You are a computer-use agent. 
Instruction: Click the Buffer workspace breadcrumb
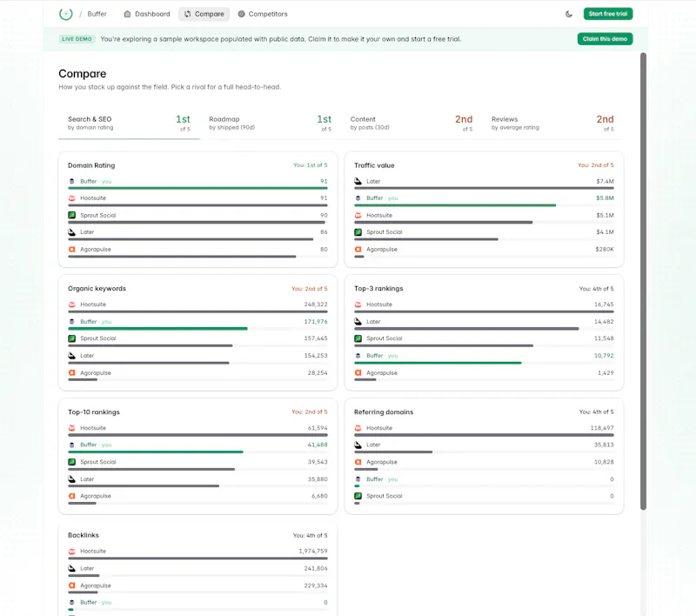coord(97,14)
